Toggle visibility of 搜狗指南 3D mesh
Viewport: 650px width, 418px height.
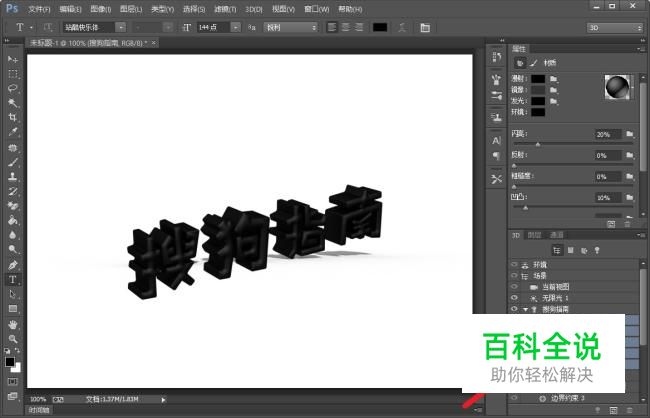[514, 309]
